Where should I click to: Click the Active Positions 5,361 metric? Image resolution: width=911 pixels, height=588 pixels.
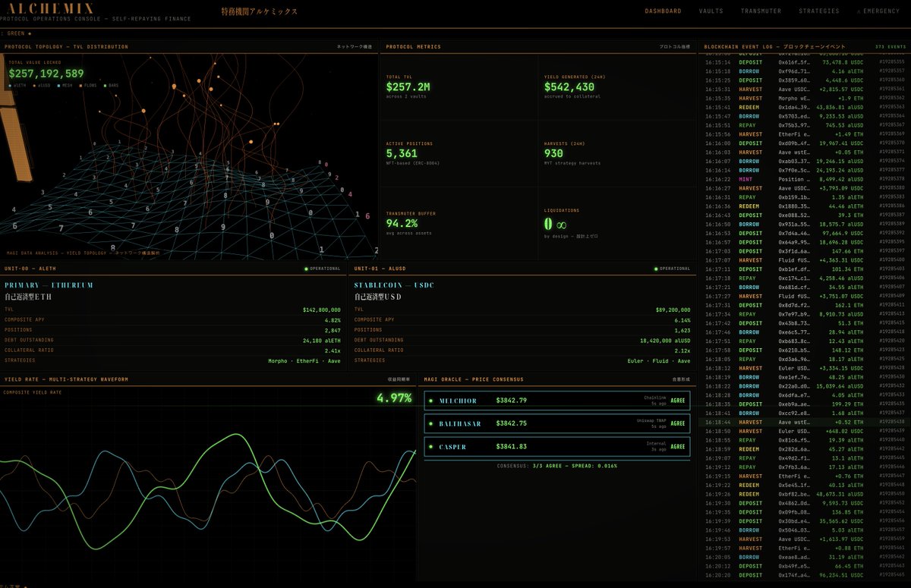tap(402, 153)
